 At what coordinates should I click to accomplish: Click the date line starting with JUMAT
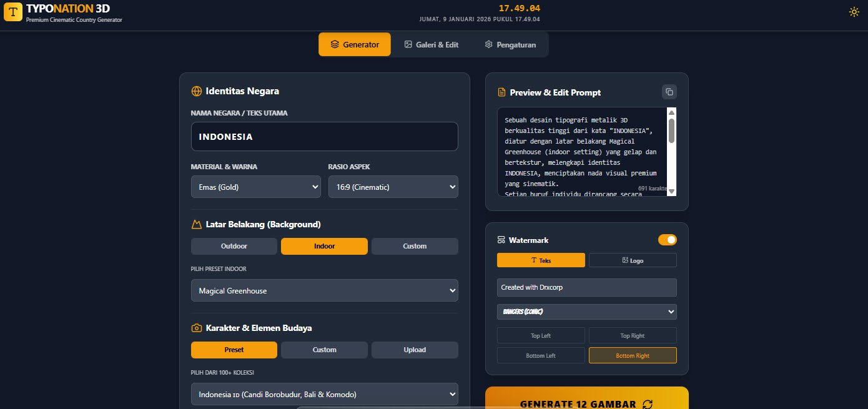click(480, 19)
